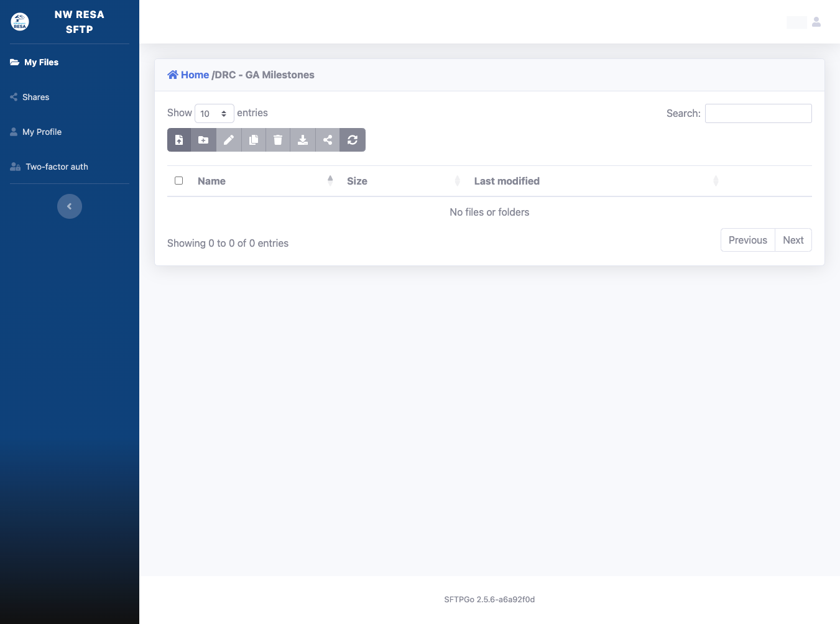
Task: Collapse the sidebar with chevron button
Action: [x=70, y=206]
